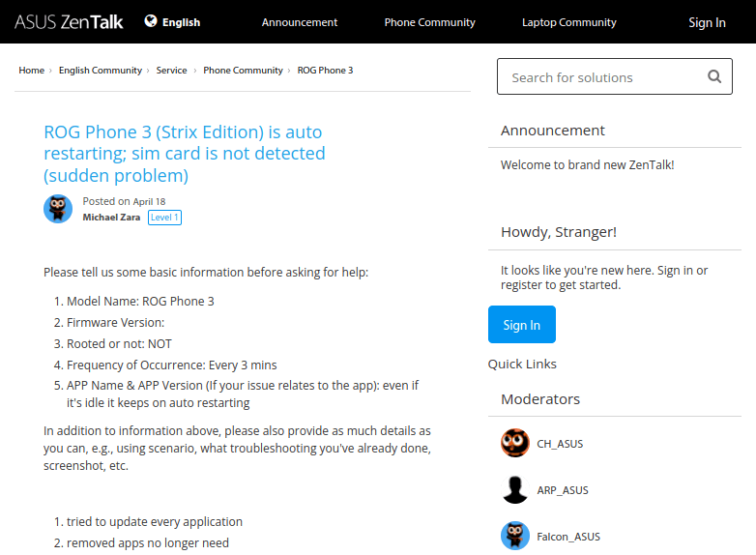Image resolution: width=756 pixels, height=555 pixels.
Task: Open ARP_ASUS silhouette avatar
Action: click(515, 490)
